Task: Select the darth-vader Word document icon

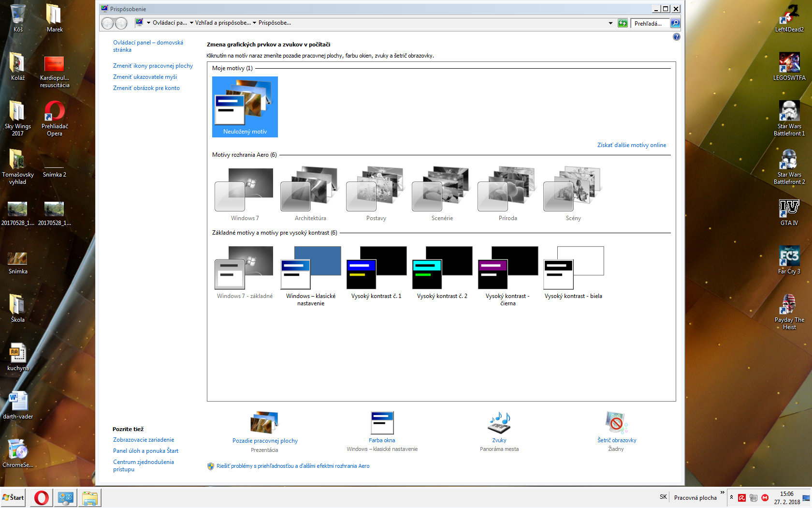Action: coord(18,405)
